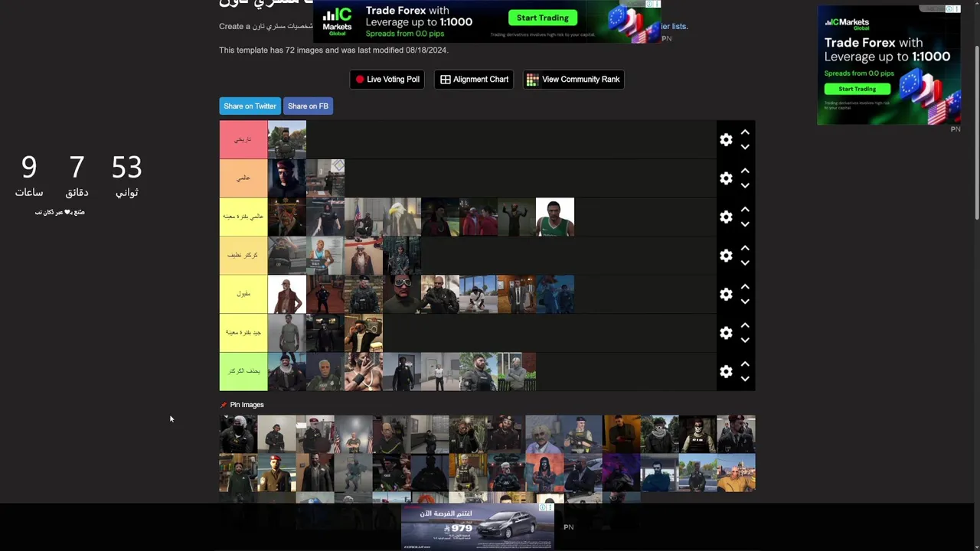
Task: Select the gray-suited man in مقبول tier
Action: 517,294
